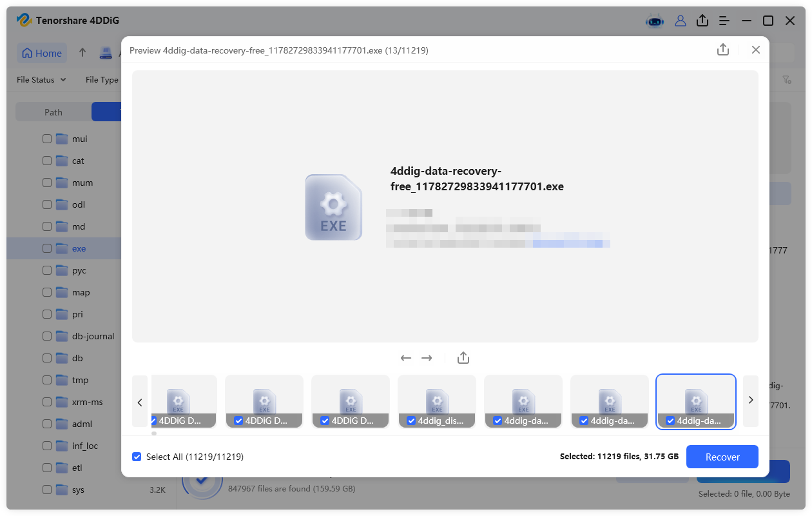Click the odl folder icon
This screenshot has height=516, width=812.
point(62,204)
